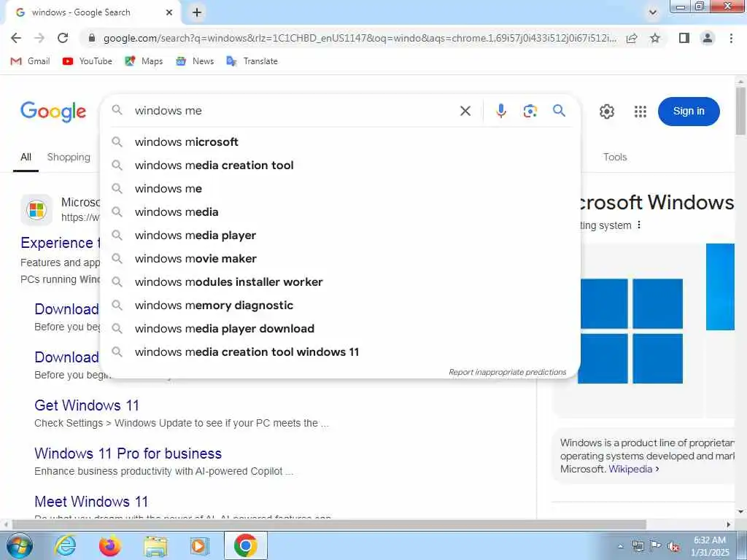Image resolution: width=747 pixels, height=560 pixels.
Task: Search by image using Lens icon
Action: [530, 111]
